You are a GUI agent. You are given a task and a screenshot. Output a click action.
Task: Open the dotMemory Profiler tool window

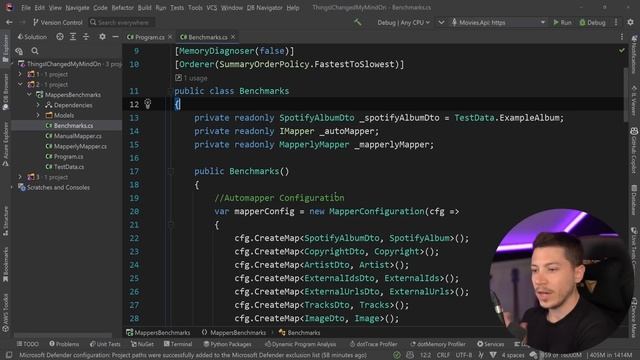click(x=438, y=344)
